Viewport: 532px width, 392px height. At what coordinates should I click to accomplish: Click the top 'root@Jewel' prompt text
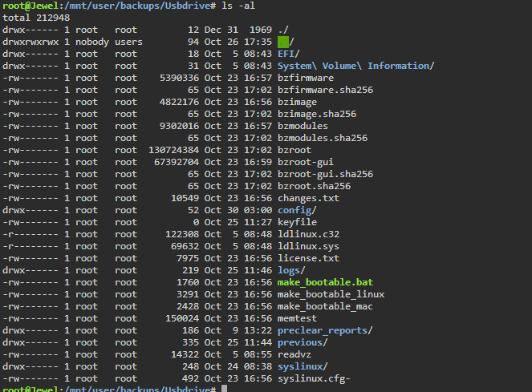tap(30, 6)
